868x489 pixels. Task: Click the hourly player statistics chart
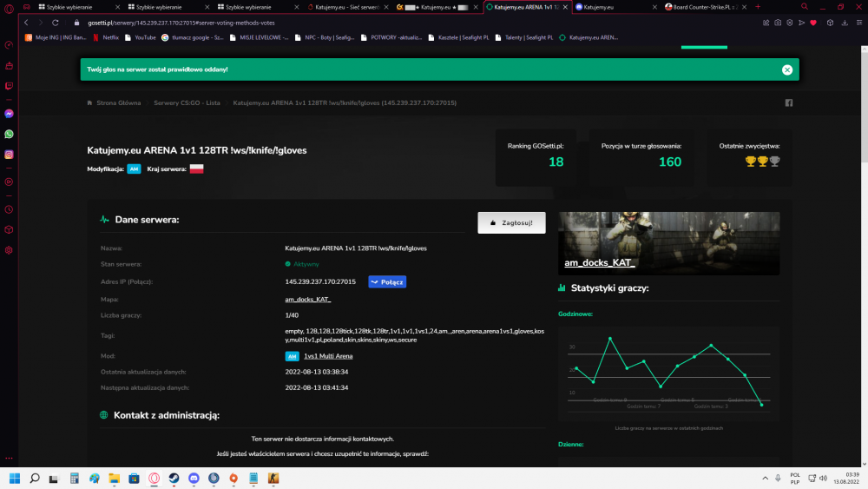click(668, 373)
